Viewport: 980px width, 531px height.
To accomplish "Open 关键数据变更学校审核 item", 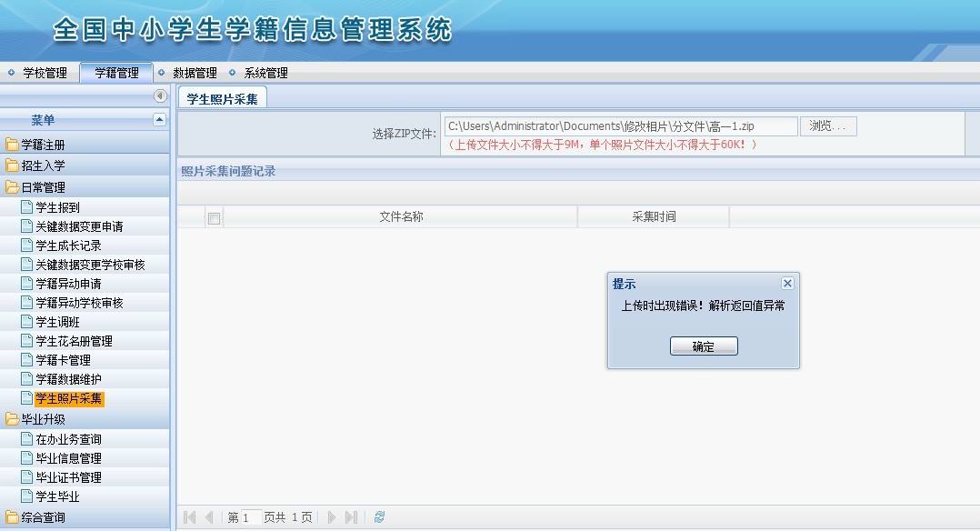I will coord(90,265).
